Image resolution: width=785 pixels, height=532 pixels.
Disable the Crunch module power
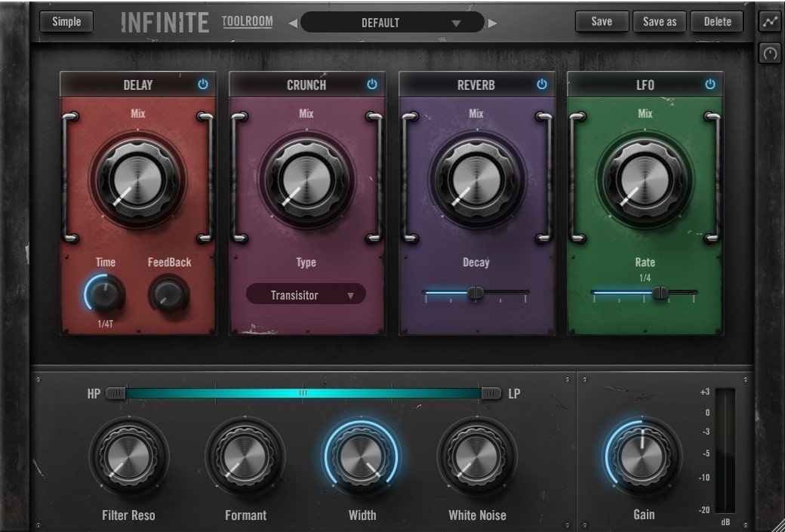(x=371, y=85)
